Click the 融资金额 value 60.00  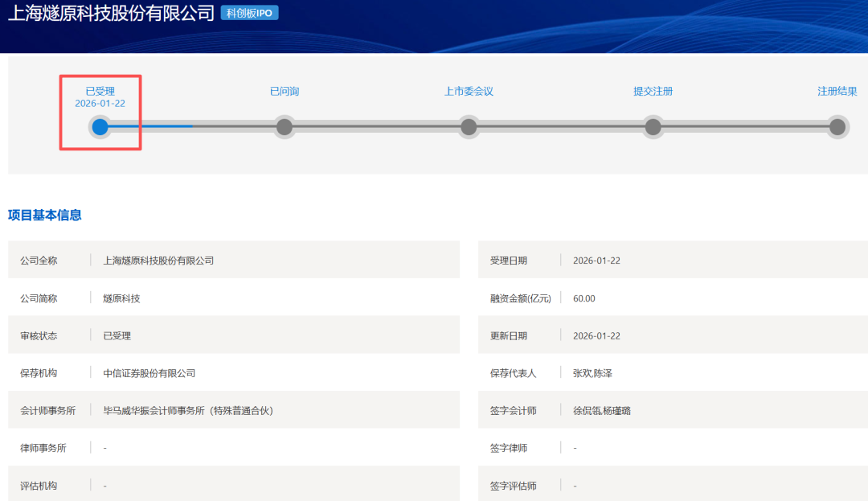point(584,298)
